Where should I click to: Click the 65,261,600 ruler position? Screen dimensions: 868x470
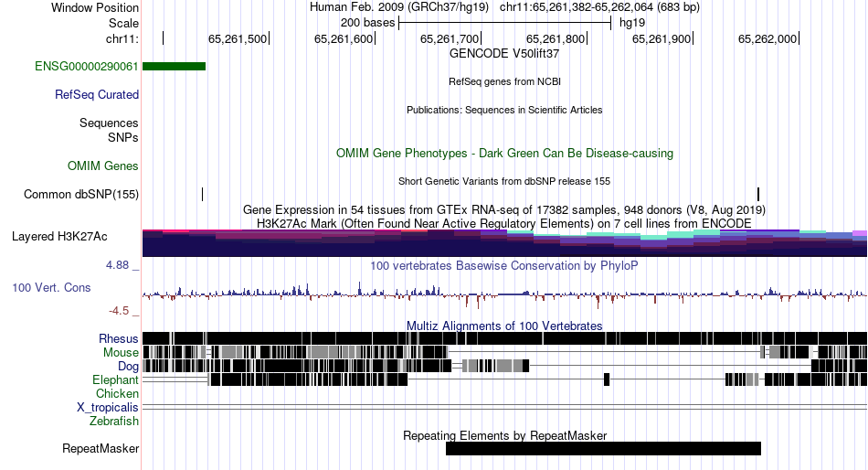pyautogui.click(x=344, y=38)
